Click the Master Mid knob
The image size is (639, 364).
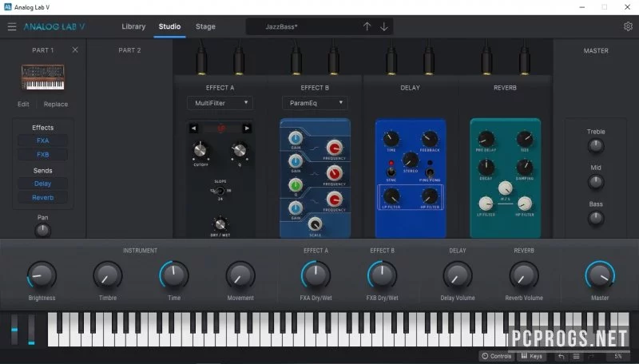coord(596,181)
